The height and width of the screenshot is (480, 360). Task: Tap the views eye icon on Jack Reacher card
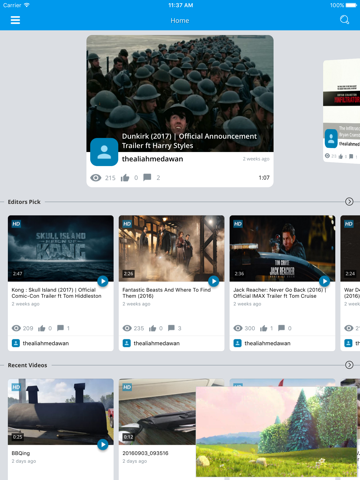coord(238,328)
